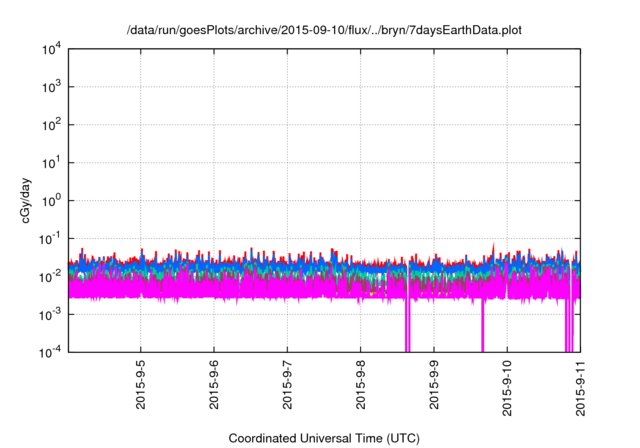Select the cGy/day y-axis label
This screenshot has height=448, width=640.
pyautogui.click(x=25, y=200)
